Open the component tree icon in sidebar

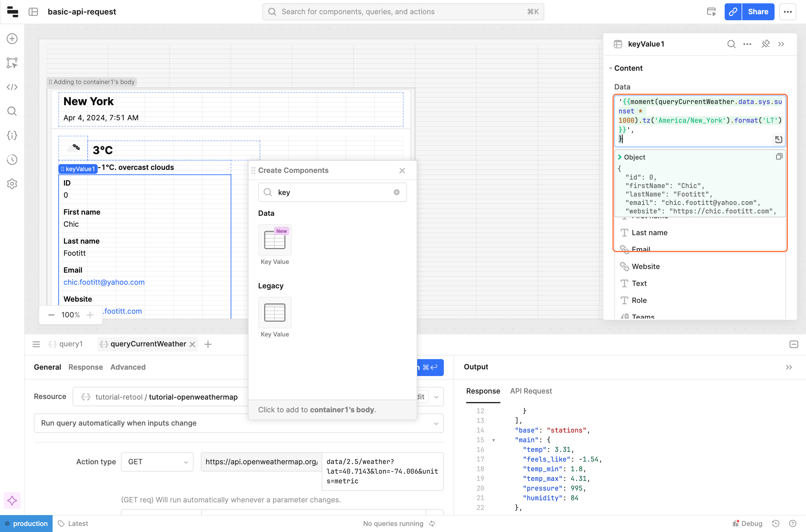(12, 63)
